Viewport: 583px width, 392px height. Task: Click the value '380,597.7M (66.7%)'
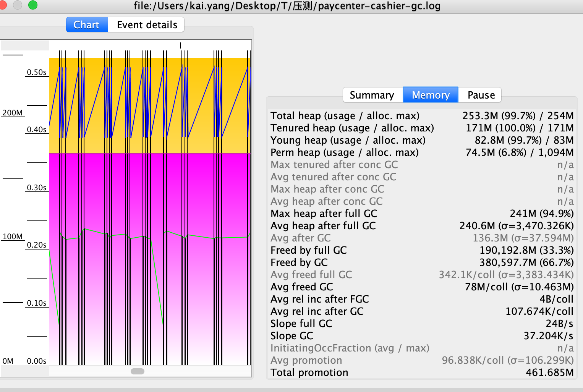[x=526, y=262]
